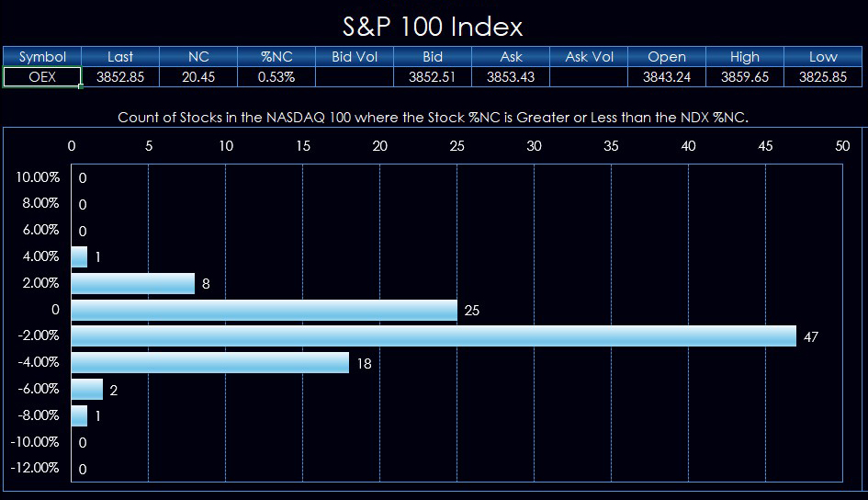Viewport: 868px width, 500px height.
Task: Click the %NC column header
Action: click(x=276, y=56)
